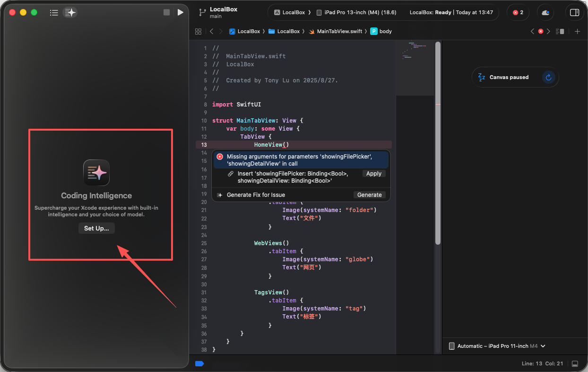Select the Coding Intelligence navigator icon

point(70,13)
